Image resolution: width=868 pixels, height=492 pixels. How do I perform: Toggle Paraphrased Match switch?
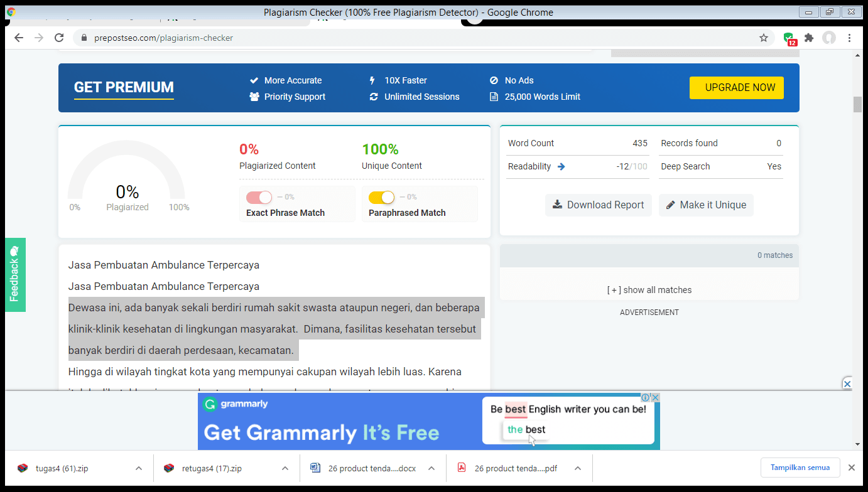point(381,197)
